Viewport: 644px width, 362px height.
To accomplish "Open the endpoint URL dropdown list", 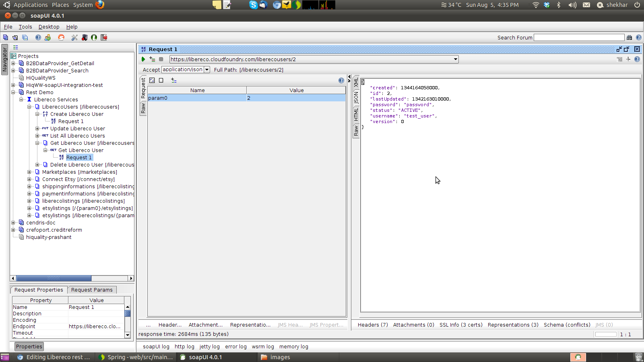I will [455, 59].
